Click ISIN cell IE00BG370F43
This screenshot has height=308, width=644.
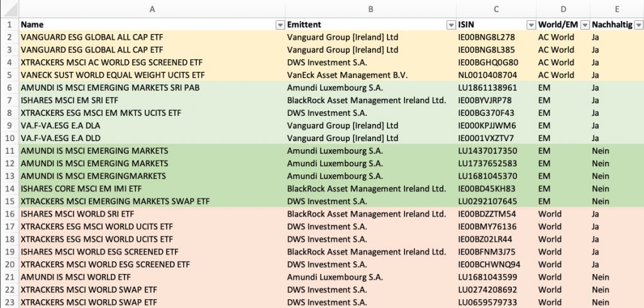[x=496, y=113]
